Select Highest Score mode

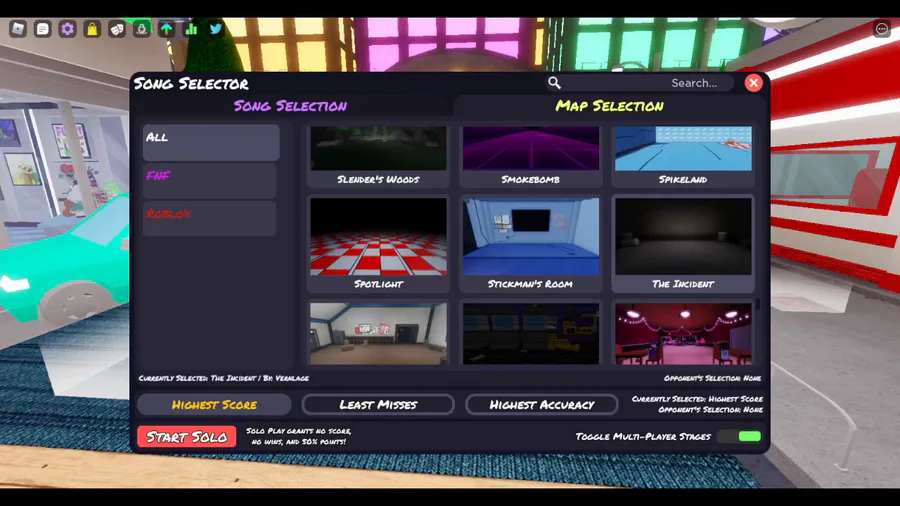tap(214, 404)
